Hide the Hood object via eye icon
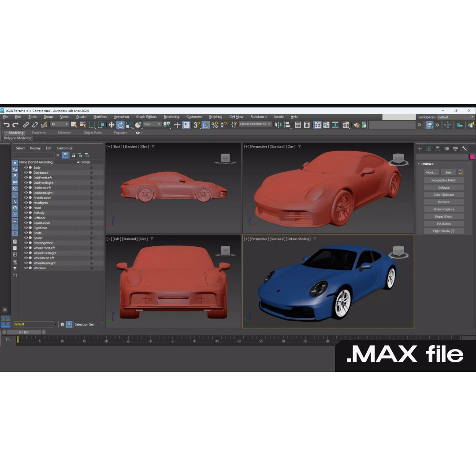 coord(26,208)
